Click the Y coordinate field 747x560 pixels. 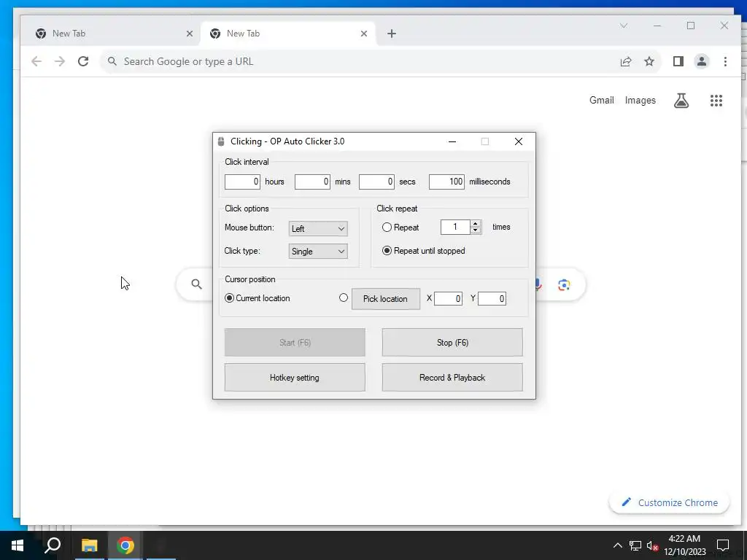492,298
